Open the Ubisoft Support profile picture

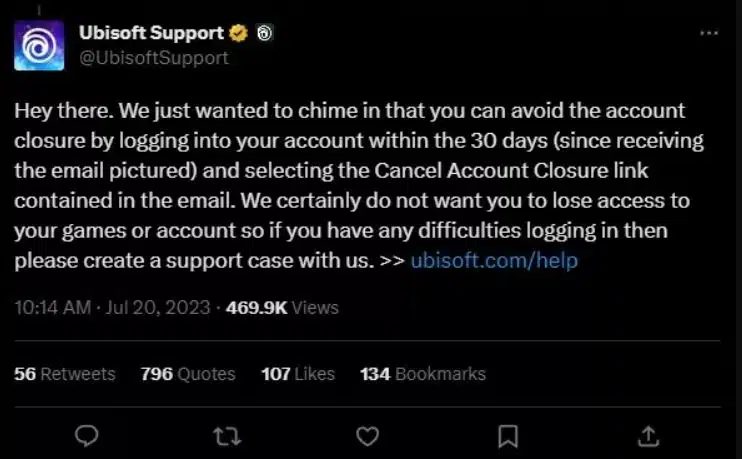coord(39,45)
